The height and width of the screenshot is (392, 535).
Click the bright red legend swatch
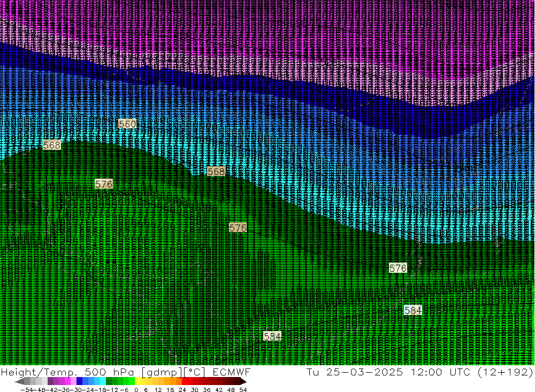coord(185,381)
